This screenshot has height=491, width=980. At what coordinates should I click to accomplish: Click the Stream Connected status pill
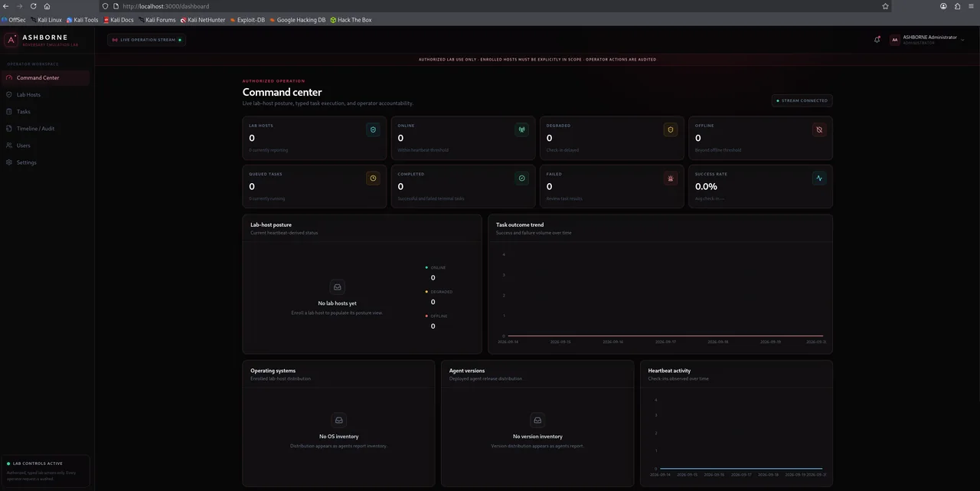click(x=802, y=100)
